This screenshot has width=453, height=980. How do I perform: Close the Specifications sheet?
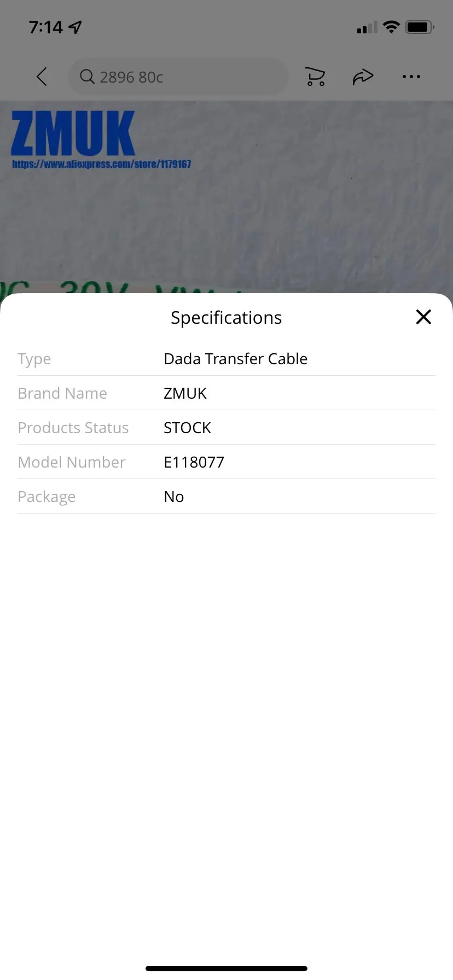tap(423, 317)
